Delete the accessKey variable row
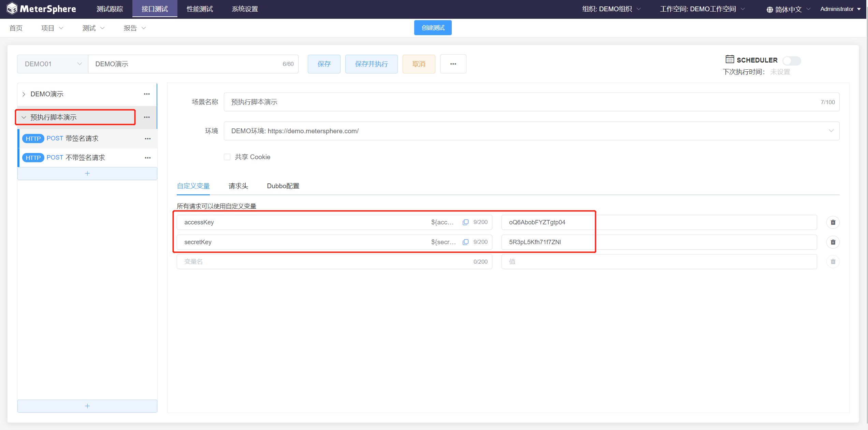Screen dimensions: 868x430 coord(833,222)
